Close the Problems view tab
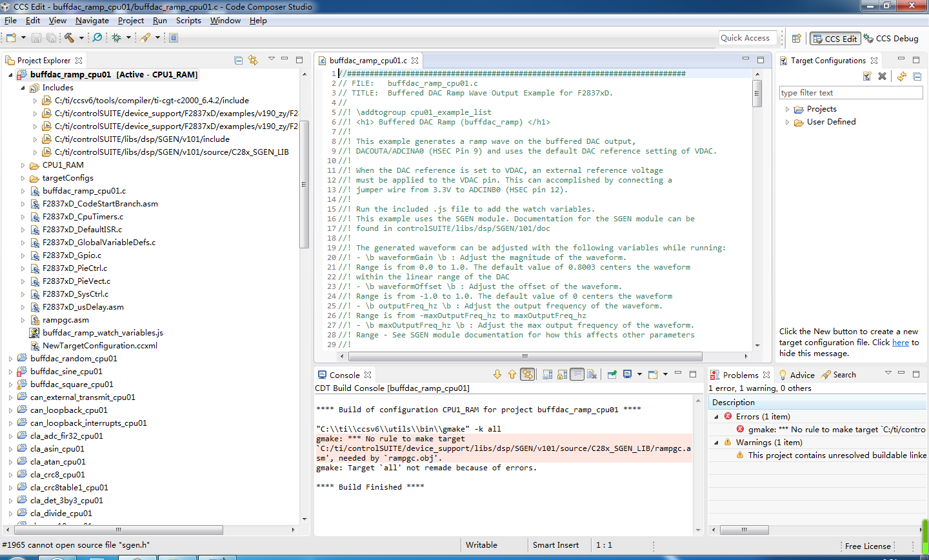Image resolution: width=929 pixels, height=560 pixels. 766,375
